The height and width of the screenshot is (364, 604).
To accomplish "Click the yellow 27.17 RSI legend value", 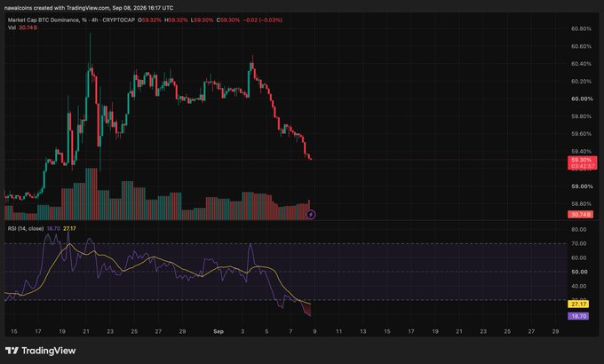I will 69,228.
